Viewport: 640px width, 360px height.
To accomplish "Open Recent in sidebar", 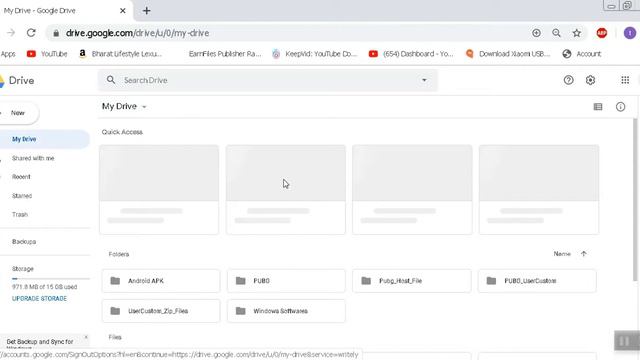I will (21, 177).
